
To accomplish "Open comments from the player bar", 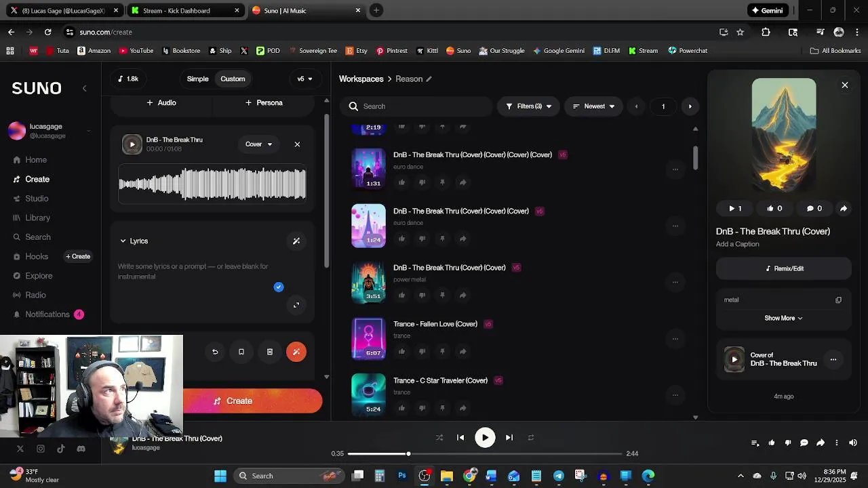I will pos(804,443).
